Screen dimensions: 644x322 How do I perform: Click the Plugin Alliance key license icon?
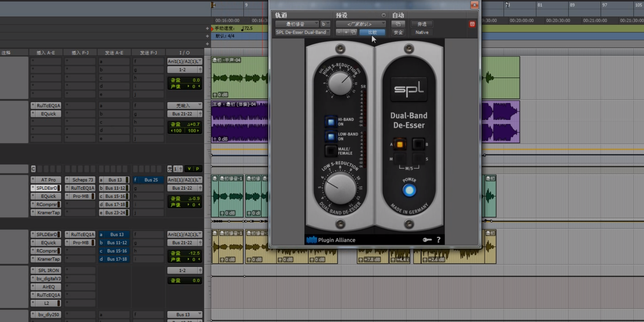(x=427, y=240)
